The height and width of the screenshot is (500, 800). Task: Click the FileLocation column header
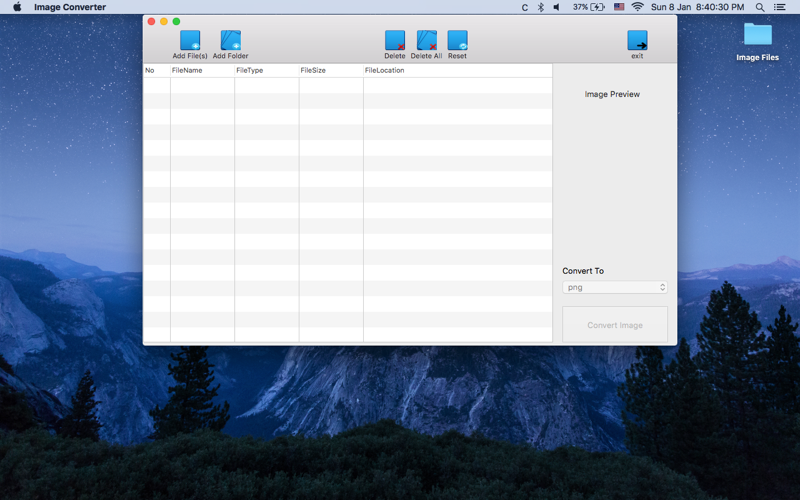(458, 70)
